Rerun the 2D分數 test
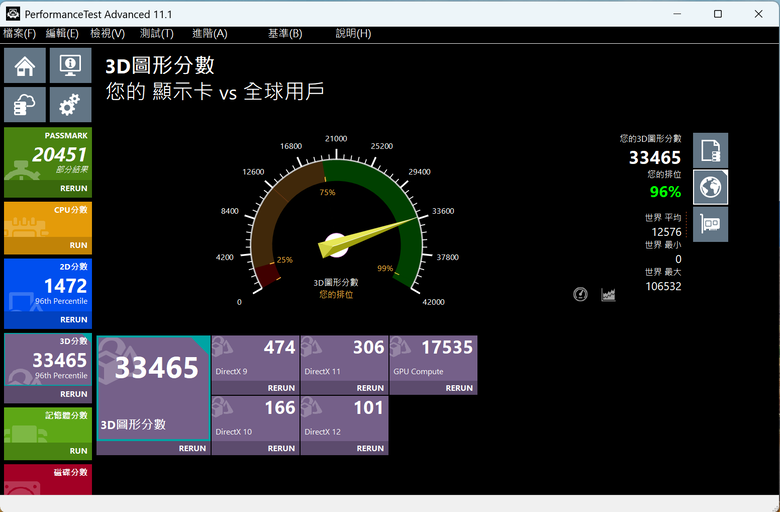The height and width of the screenshot is (512, 780). (x=74, y=319)
